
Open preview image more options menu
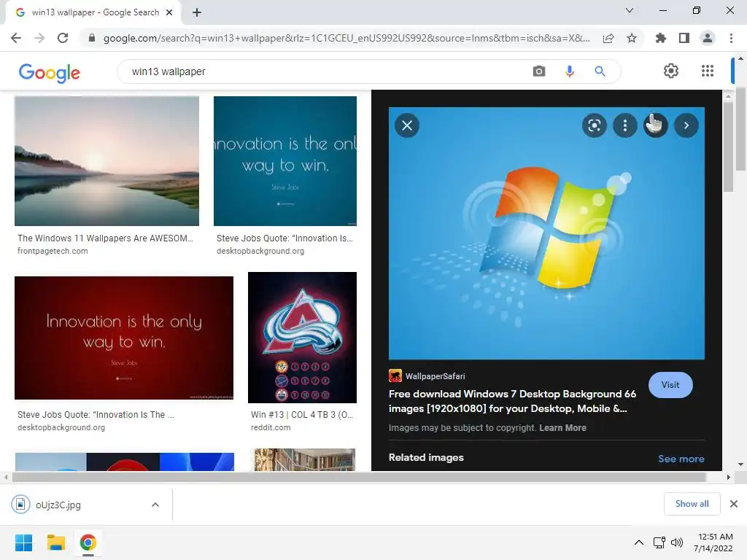[625, 125]
